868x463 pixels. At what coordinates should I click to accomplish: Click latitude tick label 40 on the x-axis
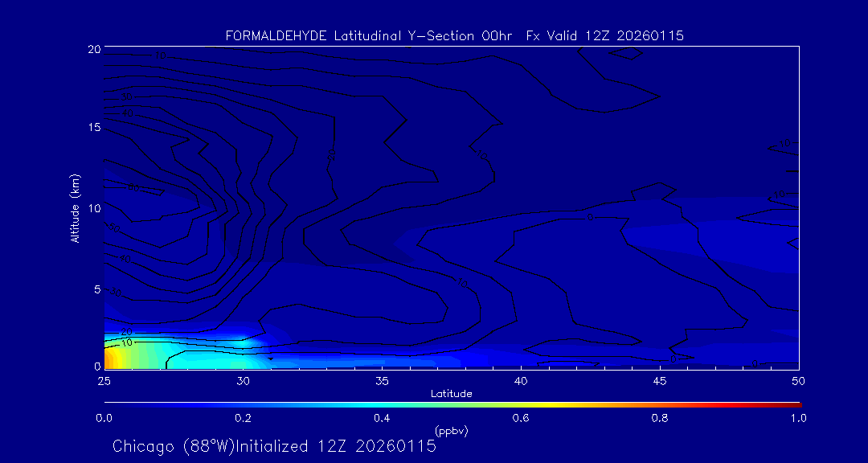pos(521,380)
